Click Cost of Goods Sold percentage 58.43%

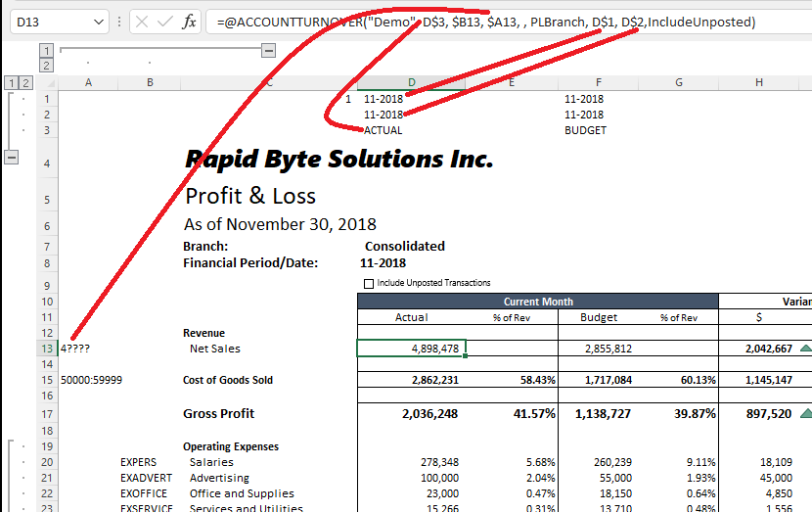tap(537, 380)
